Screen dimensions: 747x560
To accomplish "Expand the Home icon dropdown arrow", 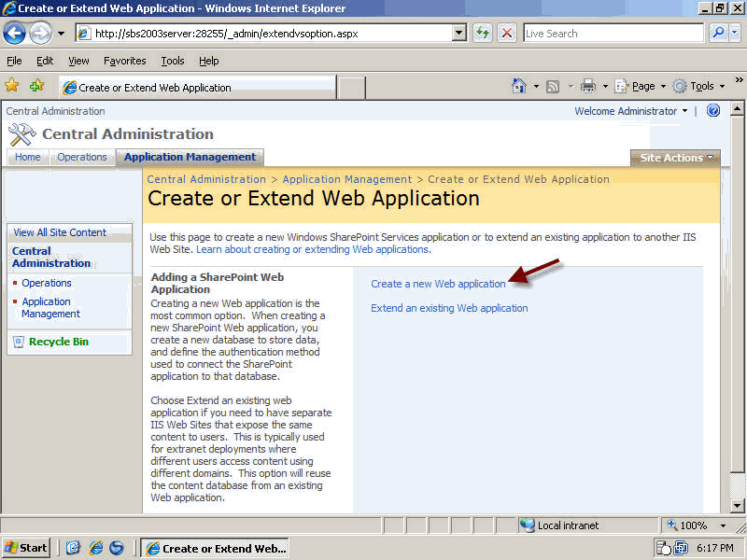I will (536, 86).
